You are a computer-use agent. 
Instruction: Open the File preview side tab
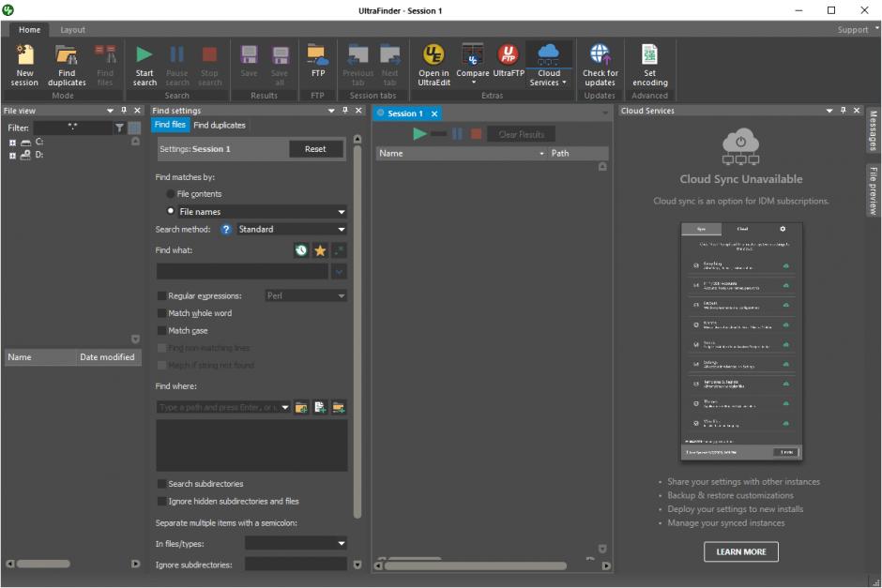point(873,190)
